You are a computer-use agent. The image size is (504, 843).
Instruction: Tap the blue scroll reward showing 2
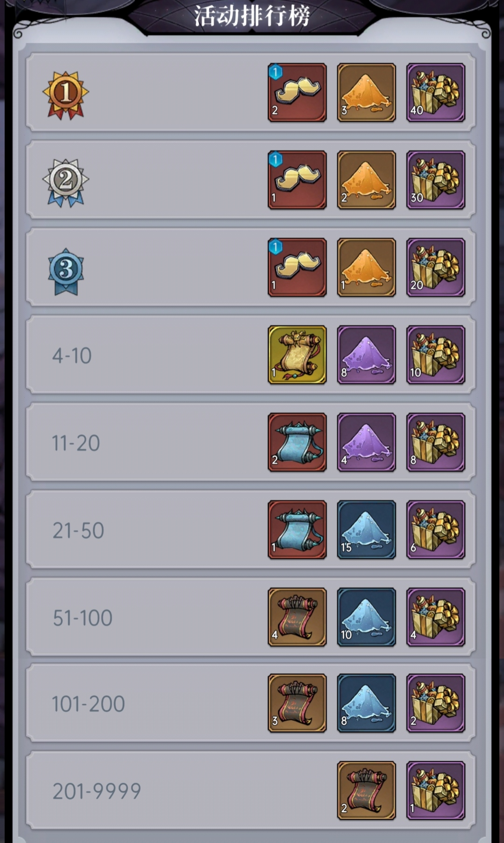(297, 442)
